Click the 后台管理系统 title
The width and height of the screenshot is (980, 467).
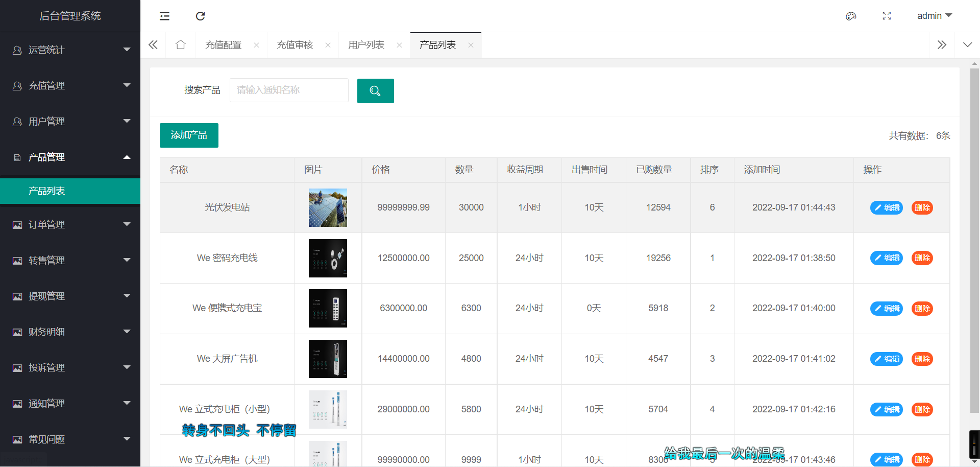[x=70, y=16]
